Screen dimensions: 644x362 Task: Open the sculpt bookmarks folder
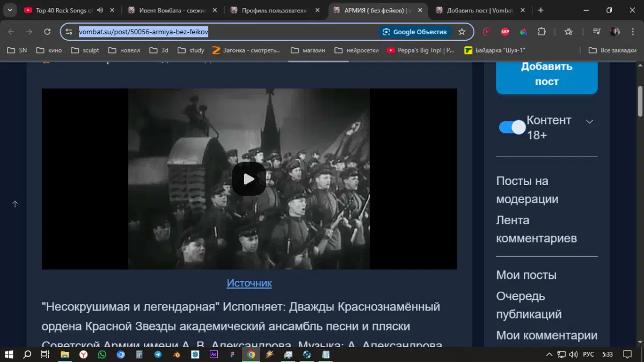pos(85,50)
